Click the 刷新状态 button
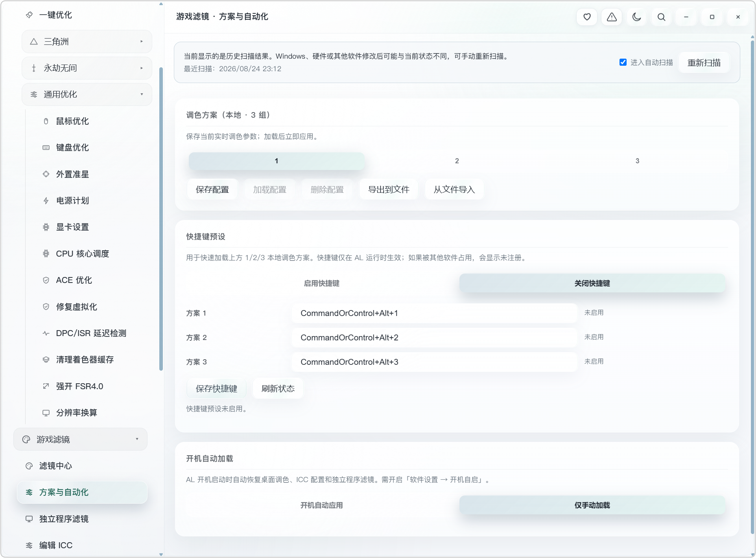Screen dimensions: 756x558 [x=278, y=389]
